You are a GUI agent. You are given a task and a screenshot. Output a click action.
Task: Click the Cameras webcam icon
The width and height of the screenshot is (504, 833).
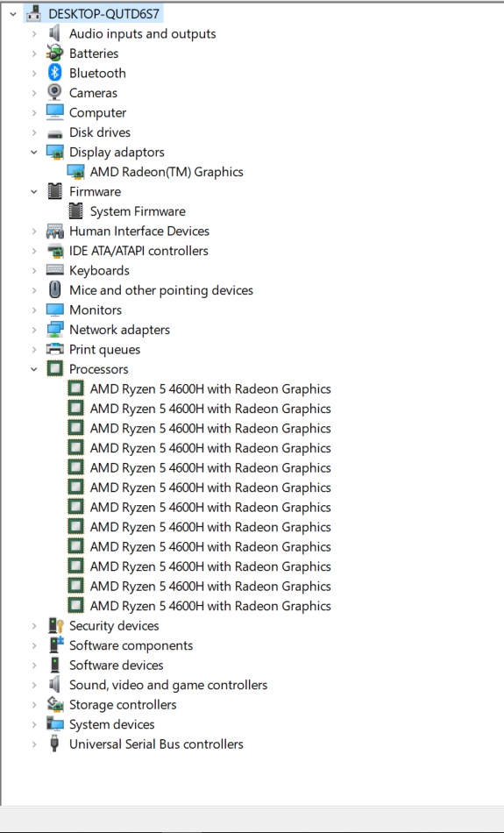click(x=54, y=92)
